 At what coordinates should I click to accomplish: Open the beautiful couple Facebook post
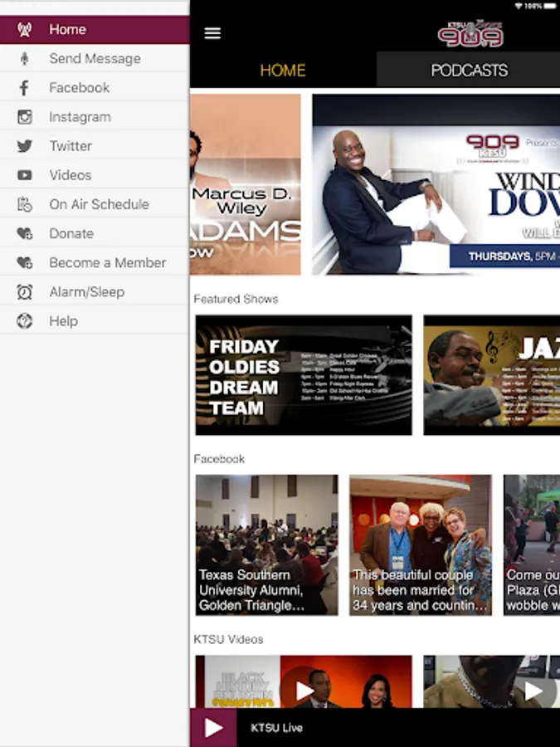[x=421, y=545]
